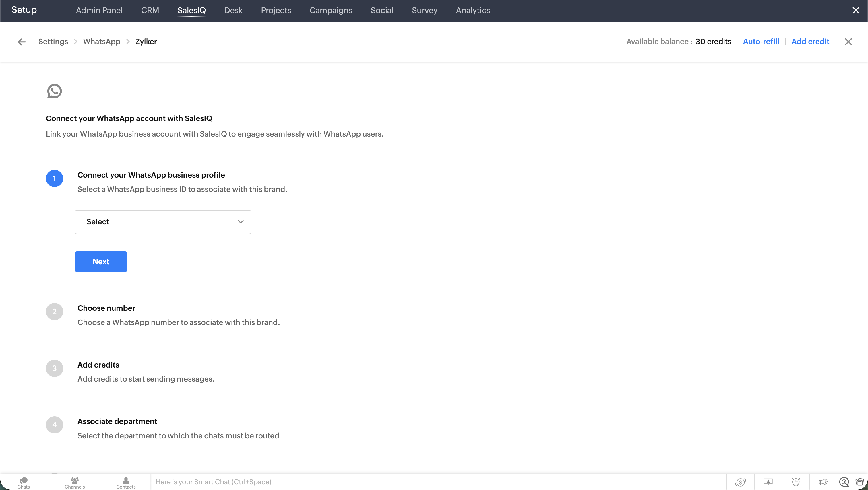Click the Smart Chat input field
Image resolution: width=868 pixels, height=490 pixels.
[x=438, y=482]
